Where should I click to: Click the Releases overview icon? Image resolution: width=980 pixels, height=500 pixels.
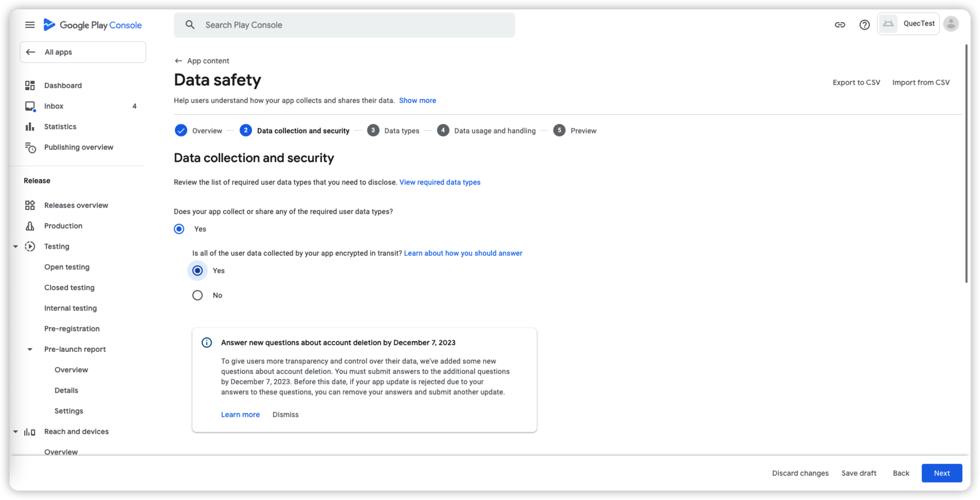tap(30, 205)
